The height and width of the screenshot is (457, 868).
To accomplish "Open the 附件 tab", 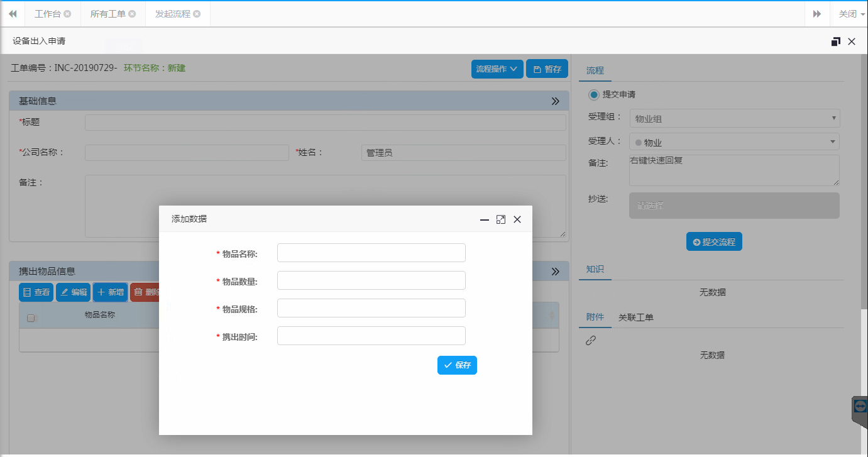I will (595, 317).
